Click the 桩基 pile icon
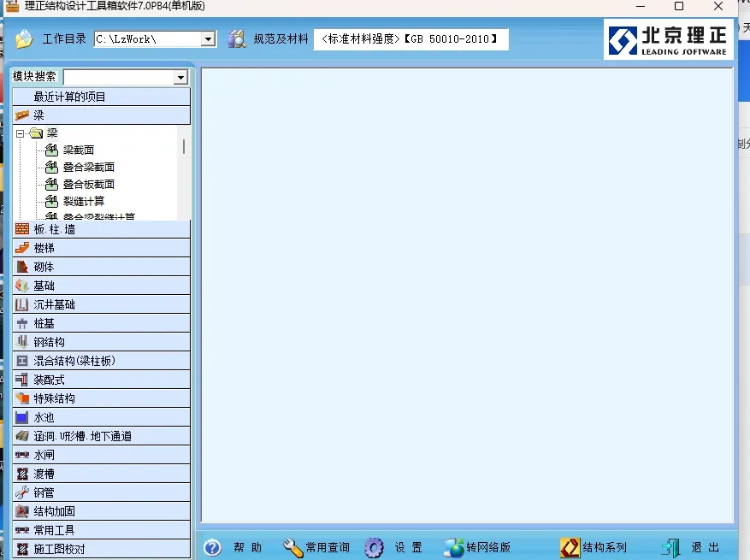Screen dimensions: 750x560 22,324
